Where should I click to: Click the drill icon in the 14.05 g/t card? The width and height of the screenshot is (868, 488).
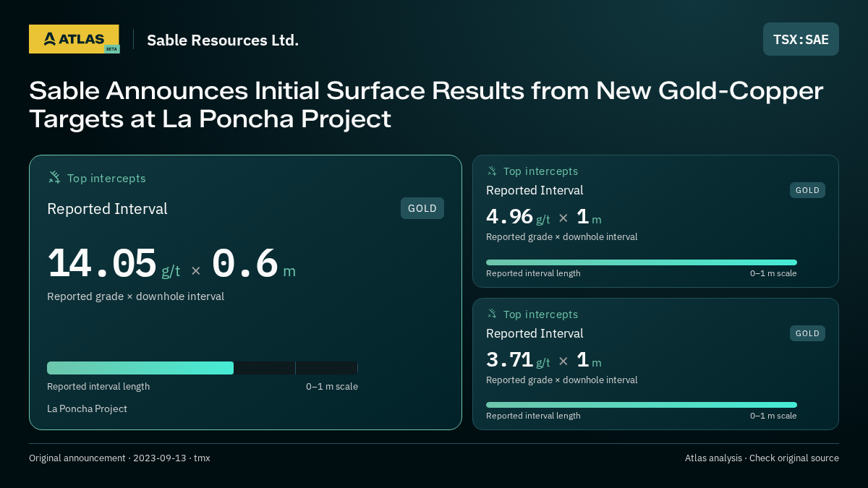pos(54,178)
